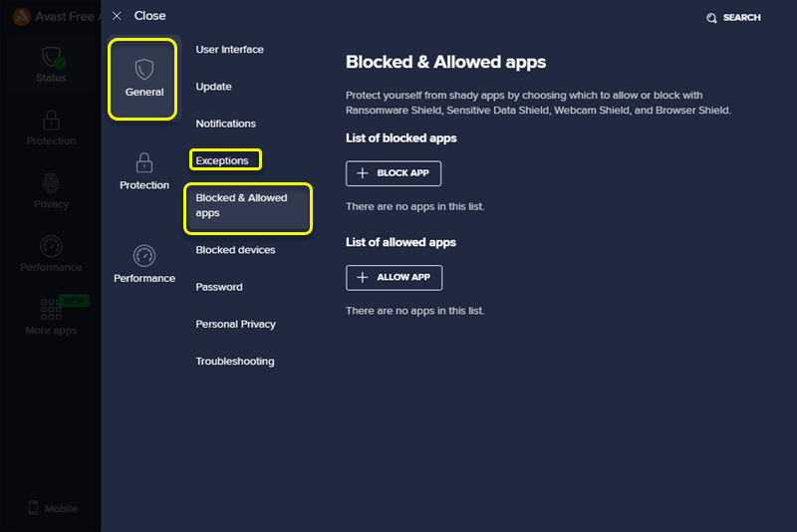Click the Block App button

(x=393, y=173)
